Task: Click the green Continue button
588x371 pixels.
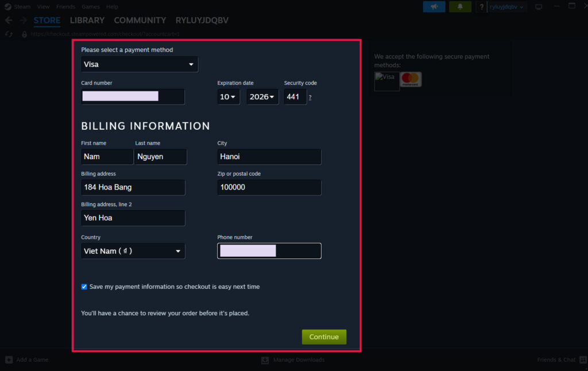Action: click(x=324, y=337)
